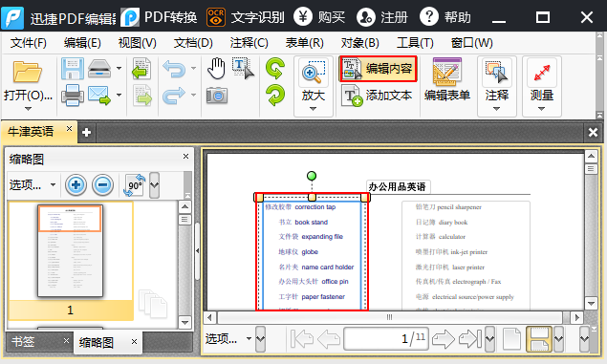Viewport: 607px width, 364px height.
Task: Expand the 测量 dropdown arrow
Action: 542,109
